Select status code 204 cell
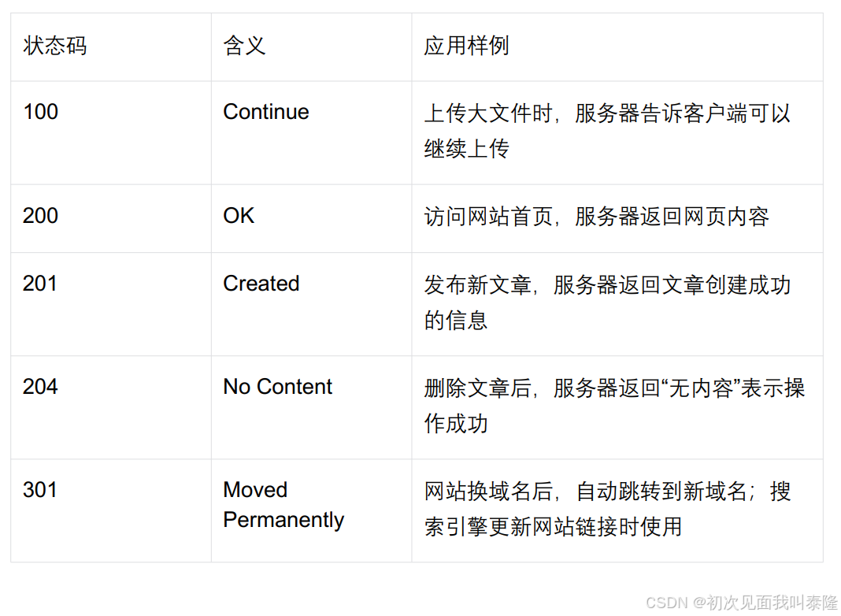Screen dimensions: 841x616 click(111, 407)
